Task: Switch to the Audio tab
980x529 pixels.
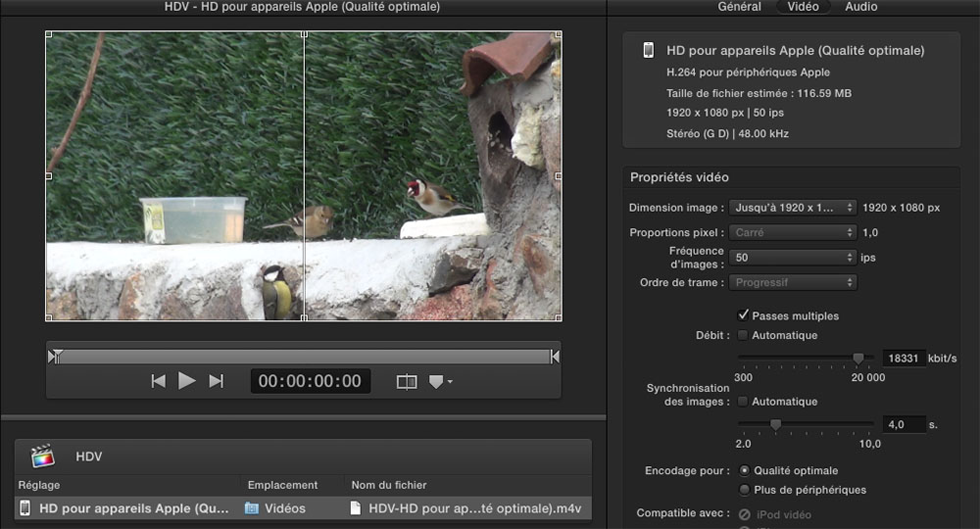Action: click(x=861, y=7)
